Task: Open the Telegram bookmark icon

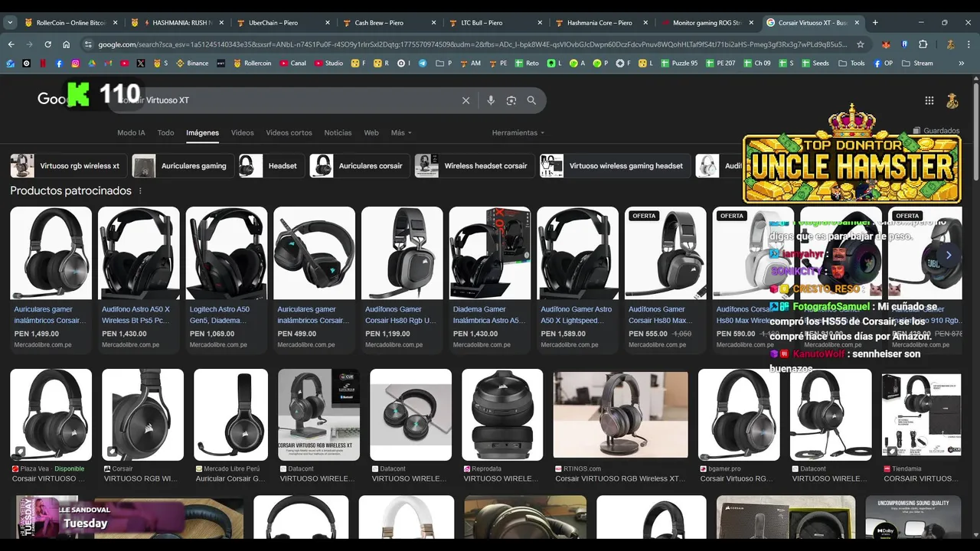Action: [x=423, y=64]
